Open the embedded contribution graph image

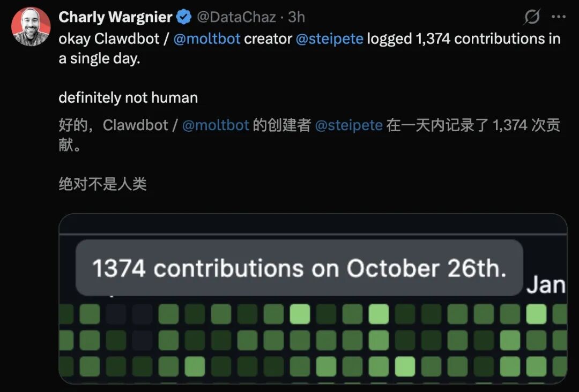coord(313,299)
